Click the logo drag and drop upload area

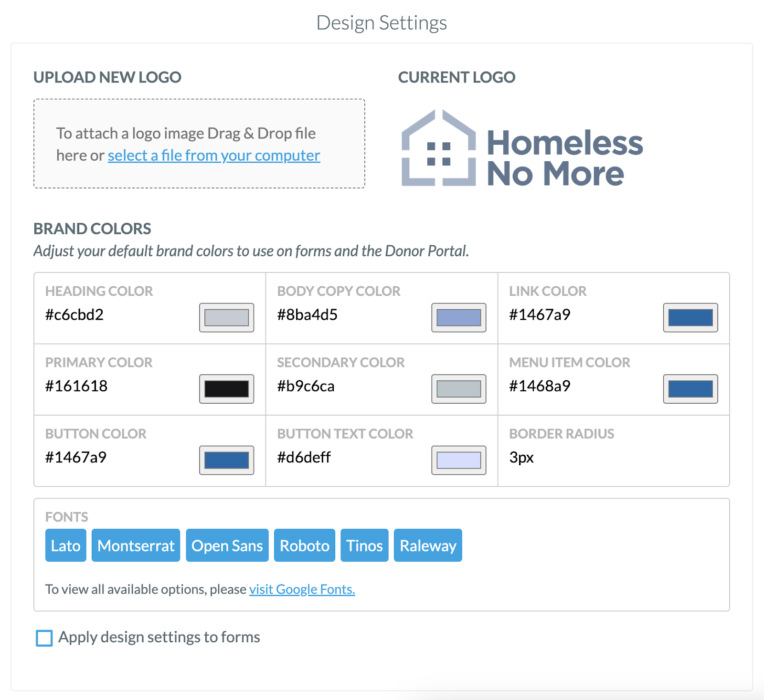(x=199, y=144)
